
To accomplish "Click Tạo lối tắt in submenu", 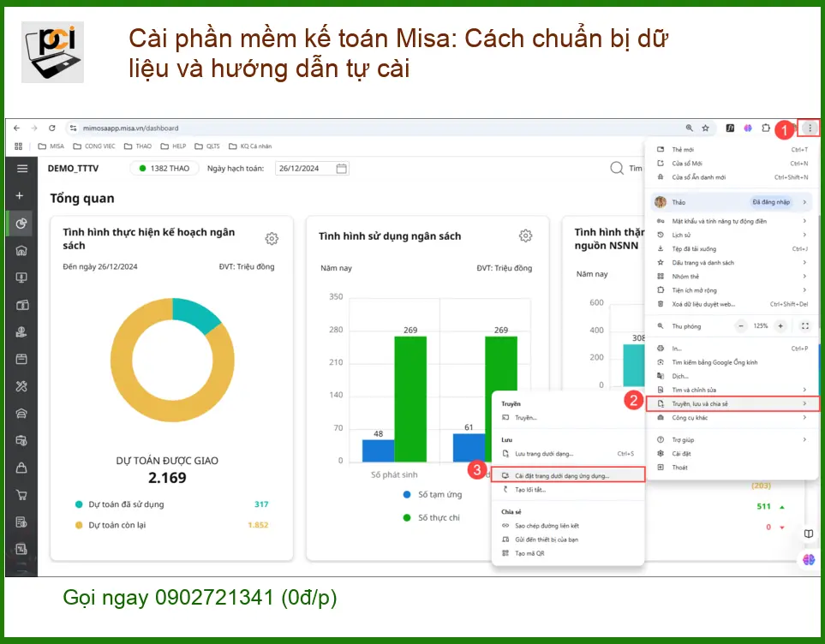I will click(568, 489).
